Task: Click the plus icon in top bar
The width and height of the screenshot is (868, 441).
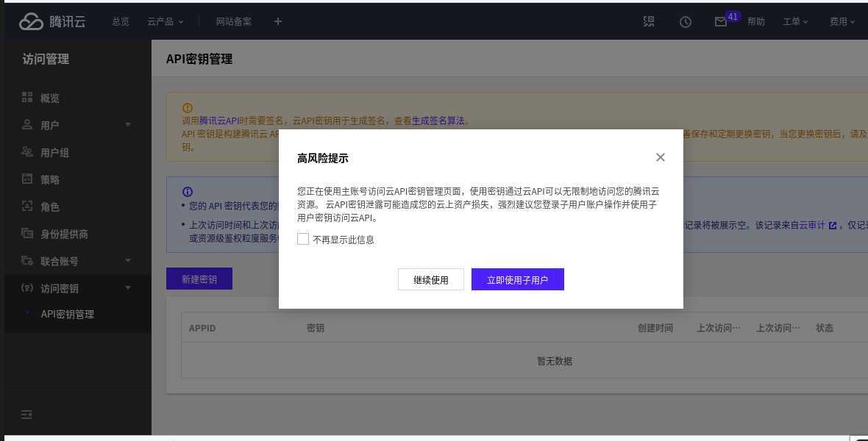Action: point(278,21)
